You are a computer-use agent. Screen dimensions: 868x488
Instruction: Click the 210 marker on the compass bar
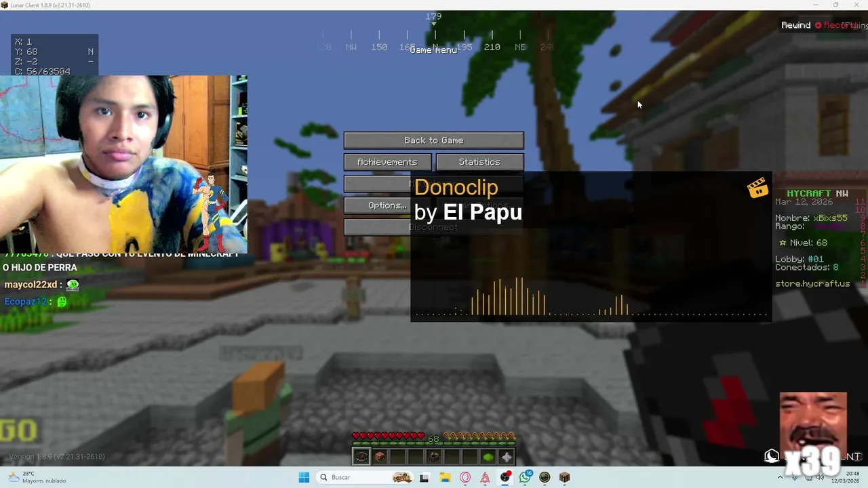click(492, 47)
